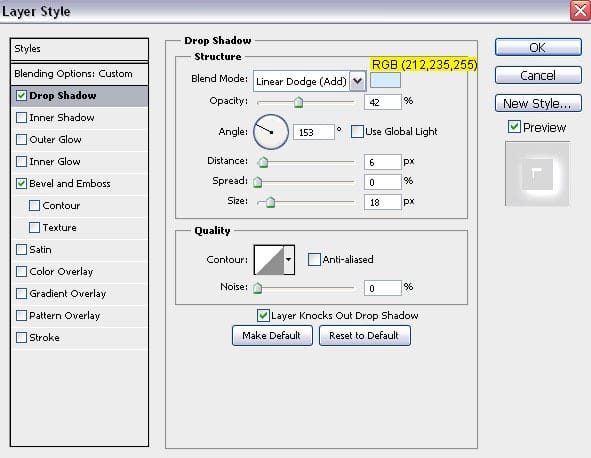This screenshot has height=458, width=591.
Task: Click the style preview thumbnail
Action: coord(537,174)
